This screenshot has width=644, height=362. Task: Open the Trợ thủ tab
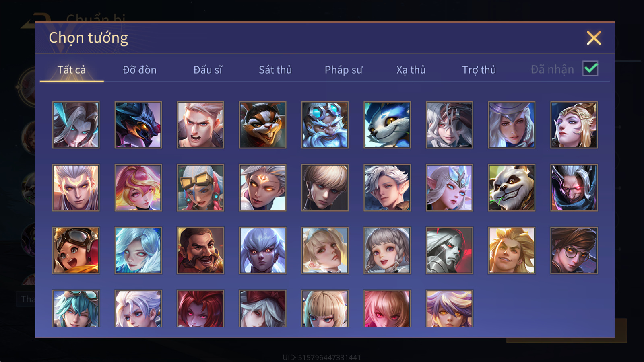(x=479, y=70)
